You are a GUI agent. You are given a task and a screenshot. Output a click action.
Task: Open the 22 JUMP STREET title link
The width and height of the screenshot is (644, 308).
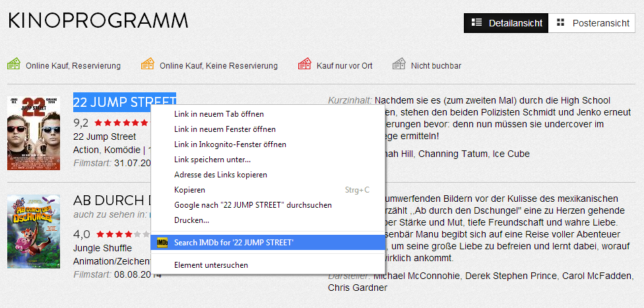pyautogui.click(x=125, y=102)
